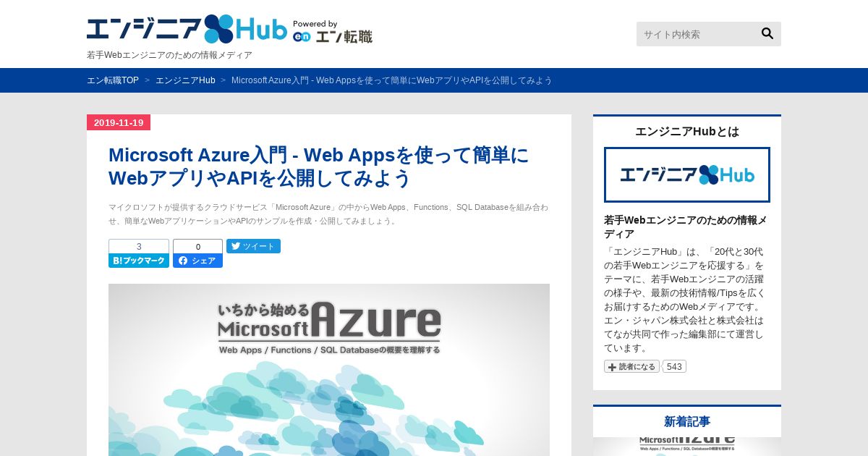Click the エンジニアHub sidebar banner image

(687, 174)
